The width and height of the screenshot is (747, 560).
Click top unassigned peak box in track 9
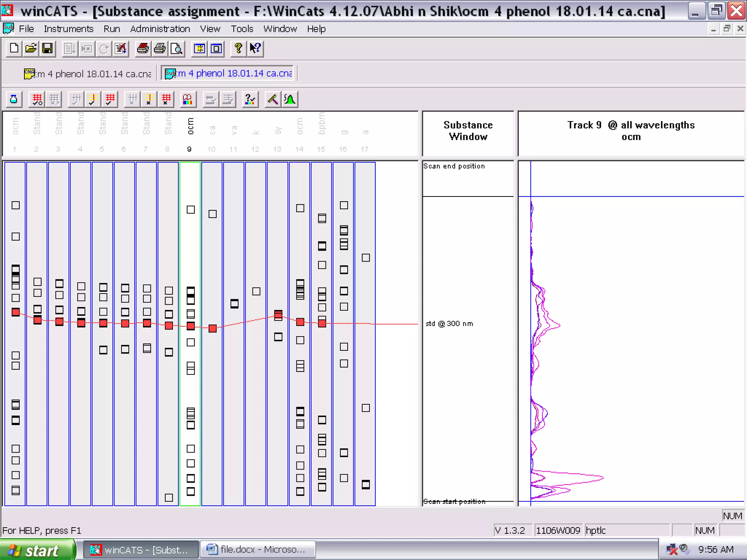191,210
